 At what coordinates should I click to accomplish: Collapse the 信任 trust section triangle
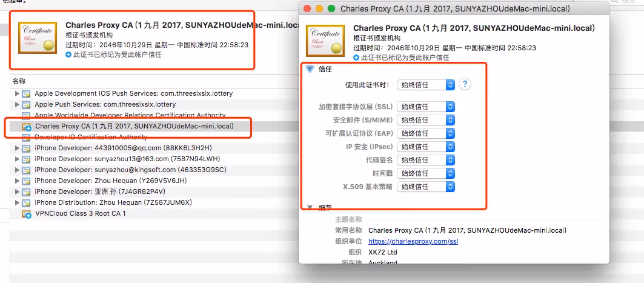(x=310, y=69)
